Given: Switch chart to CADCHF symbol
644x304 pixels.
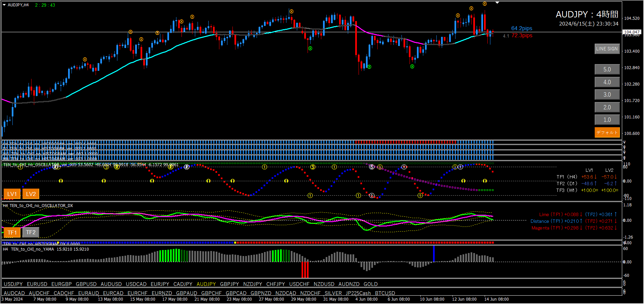Looking at the screenshot, I should coord(64,293).
